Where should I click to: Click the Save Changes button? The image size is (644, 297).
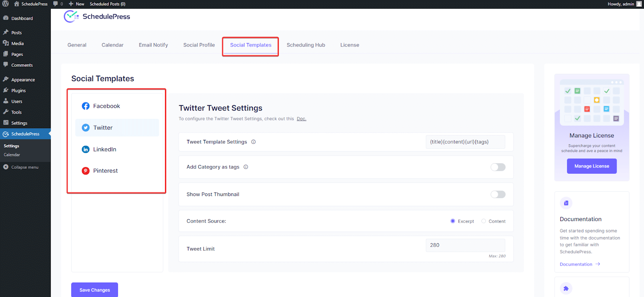tap(95, 290)
